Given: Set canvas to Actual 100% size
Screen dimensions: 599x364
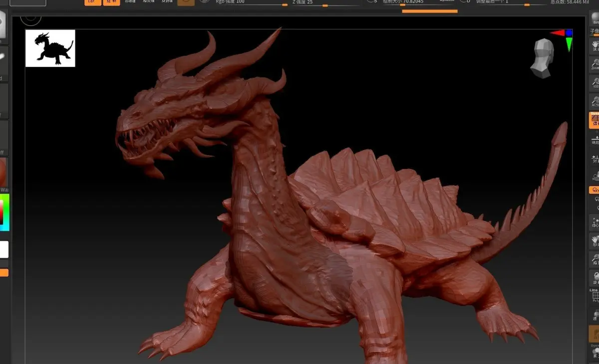Looking at the screenshot, I should pyautogui.click(x=595, y=82).
